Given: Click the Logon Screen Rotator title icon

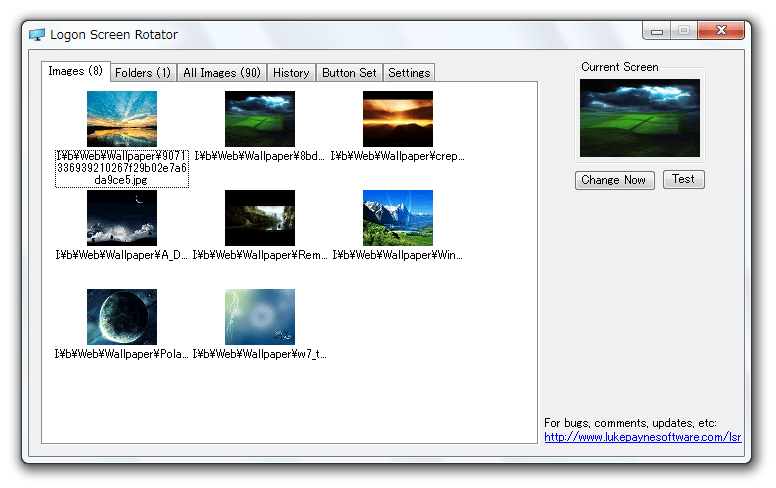Looking at the screenshot, I should point(37,35).
